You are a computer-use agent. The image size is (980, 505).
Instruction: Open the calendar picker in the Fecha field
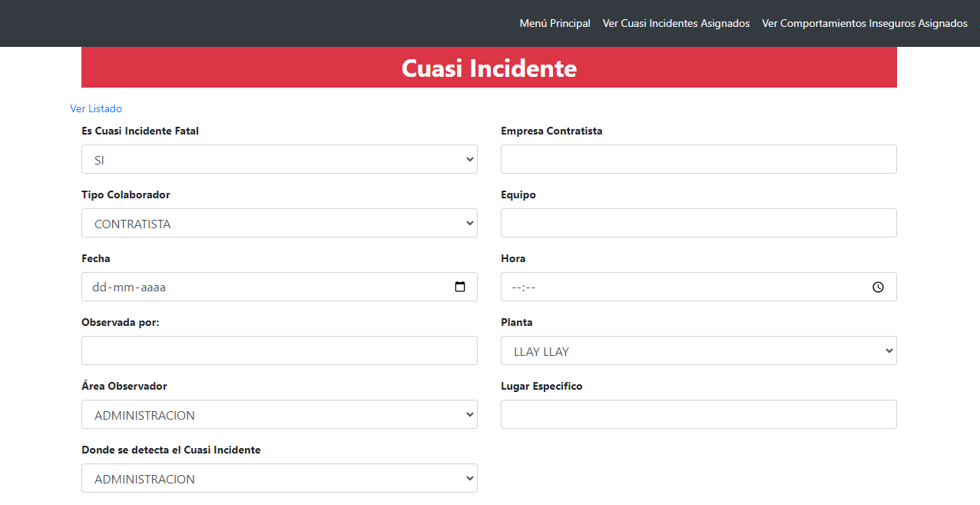coord(459,287)
